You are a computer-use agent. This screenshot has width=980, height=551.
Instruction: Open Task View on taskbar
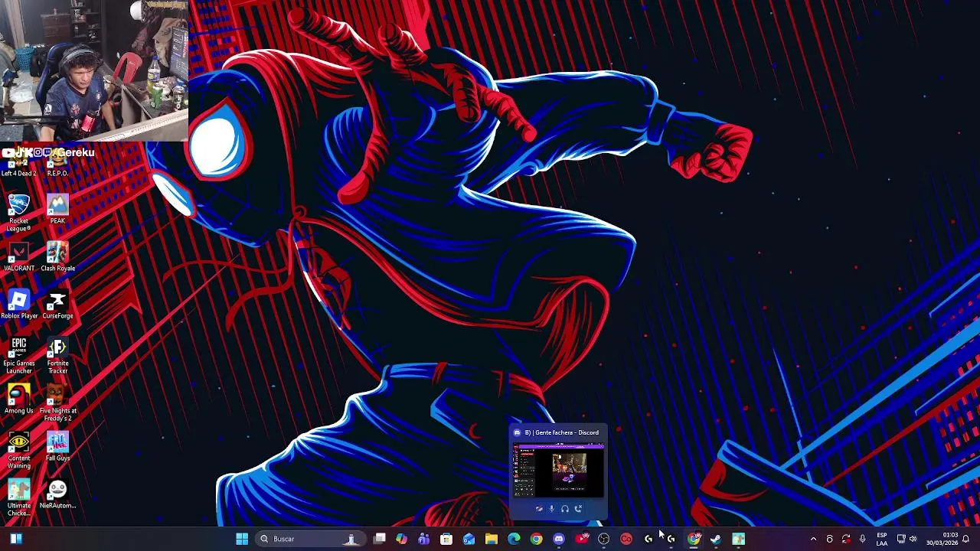pos(379,539)
